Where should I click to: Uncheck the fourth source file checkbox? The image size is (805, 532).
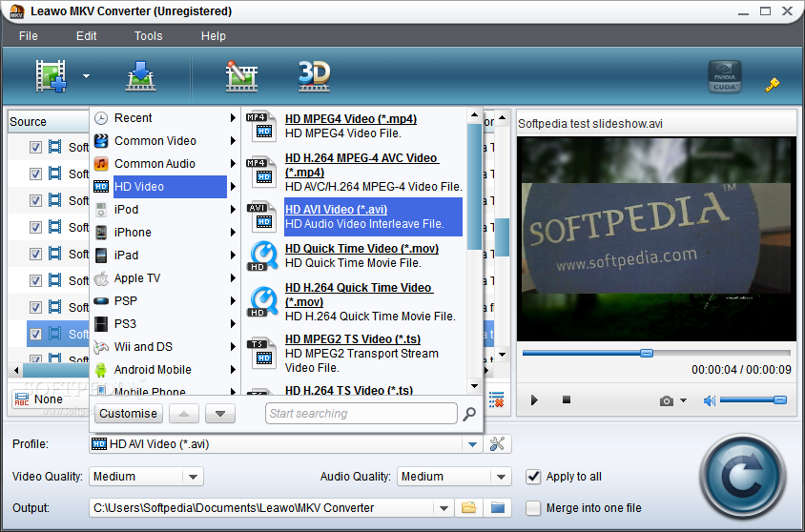35,227
